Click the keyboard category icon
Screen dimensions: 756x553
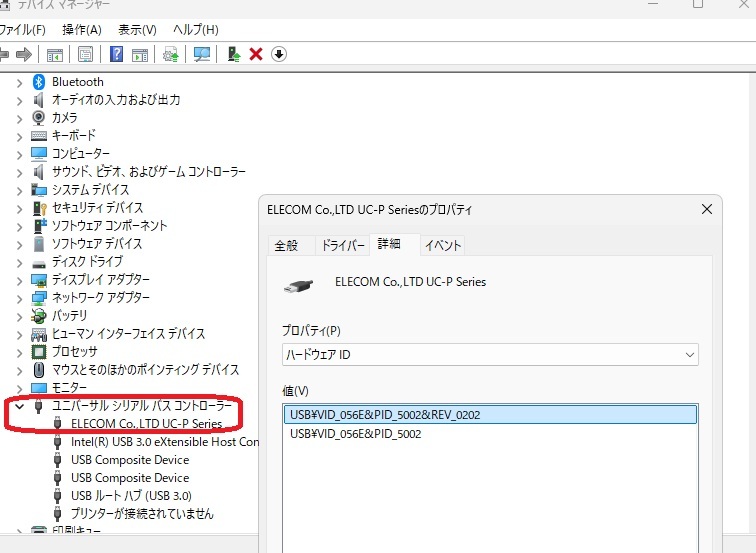pyautogui.click(x=39, y=136)
